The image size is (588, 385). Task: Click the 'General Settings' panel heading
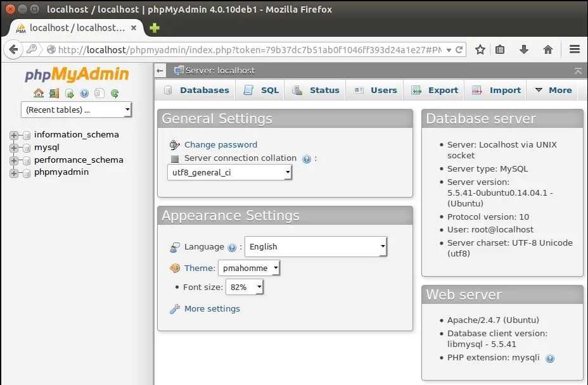coord(217,119)
